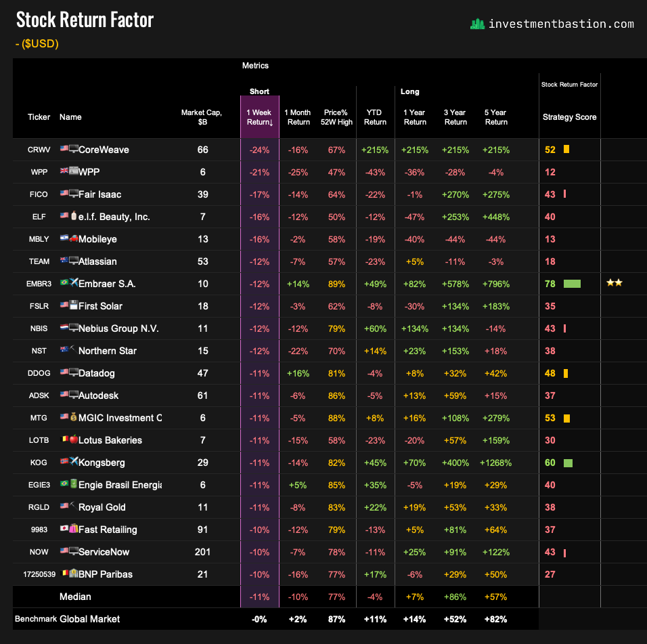Click the red car icon next to Mobileye
Image resolution: width=647 pixels, height=644 pixels.
click(x=74, y=238)
